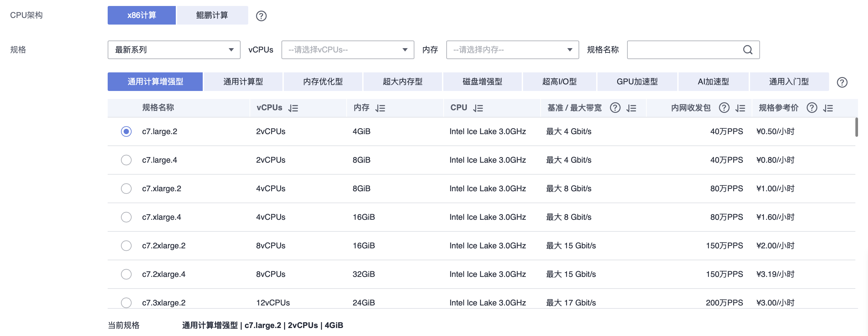Click the vCPUs column header label

point(269,108)
